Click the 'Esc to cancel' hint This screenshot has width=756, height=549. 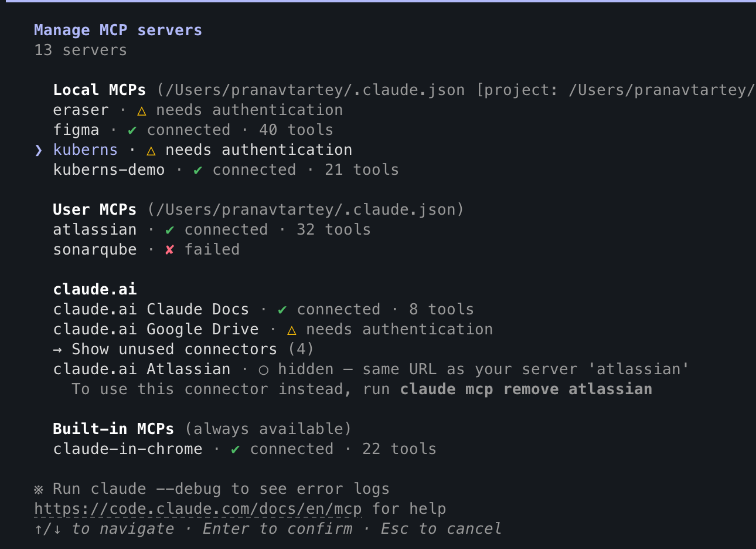tap(442, 529)
